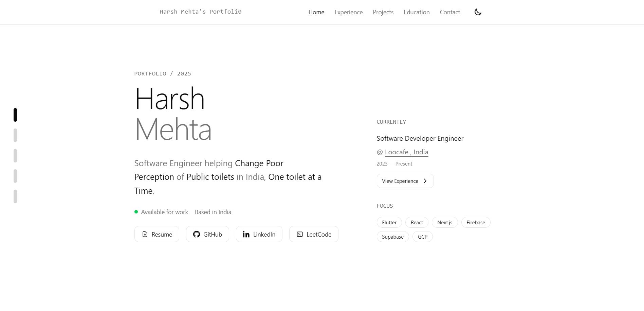Click the arrow icon in View Experience
The height and width of the screenshot is (311, 644).
(x=425, y=181)
